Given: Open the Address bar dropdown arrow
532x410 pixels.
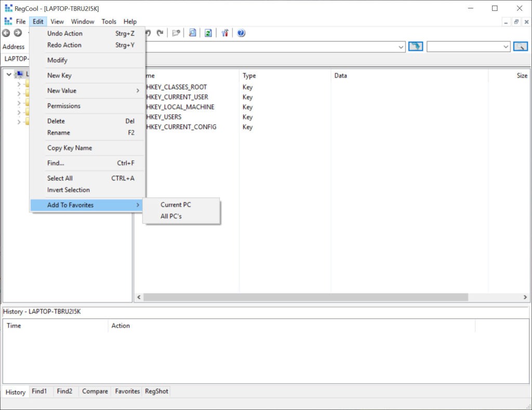Looking at the screenshot, I should (x=401, y=47).
